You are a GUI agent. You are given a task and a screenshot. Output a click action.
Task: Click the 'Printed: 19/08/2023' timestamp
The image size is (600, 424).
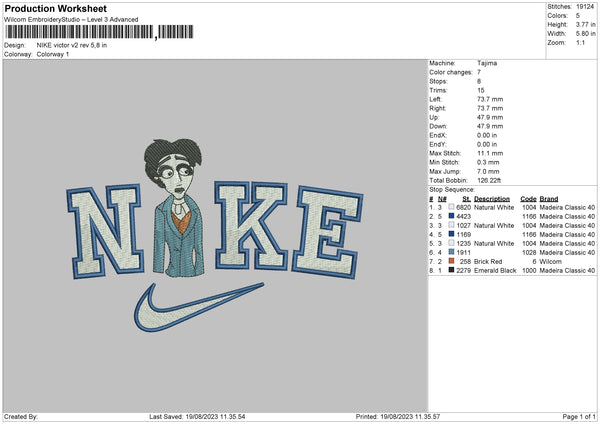398,417
